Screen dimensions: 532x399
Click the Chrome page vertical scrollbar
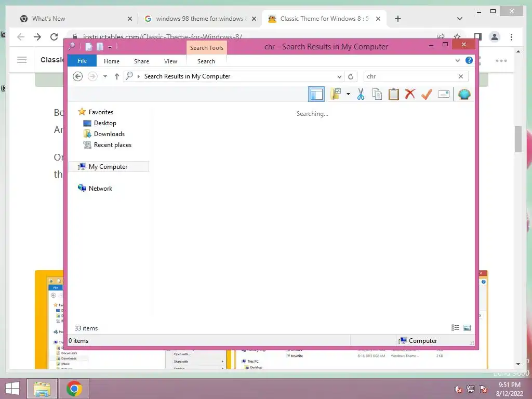click(518, 139)
